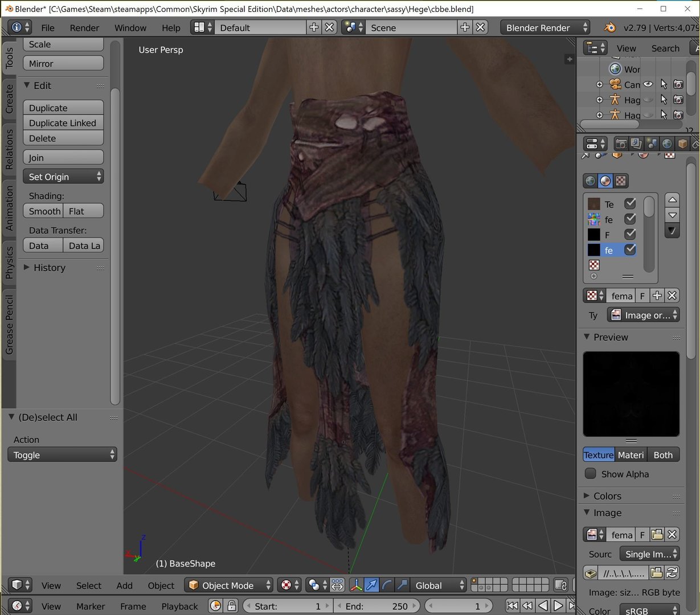Image resolution: width=700 pixels, height=615 pixels.
Task: Add a new texture datablock
Action: tap(657, 296)
